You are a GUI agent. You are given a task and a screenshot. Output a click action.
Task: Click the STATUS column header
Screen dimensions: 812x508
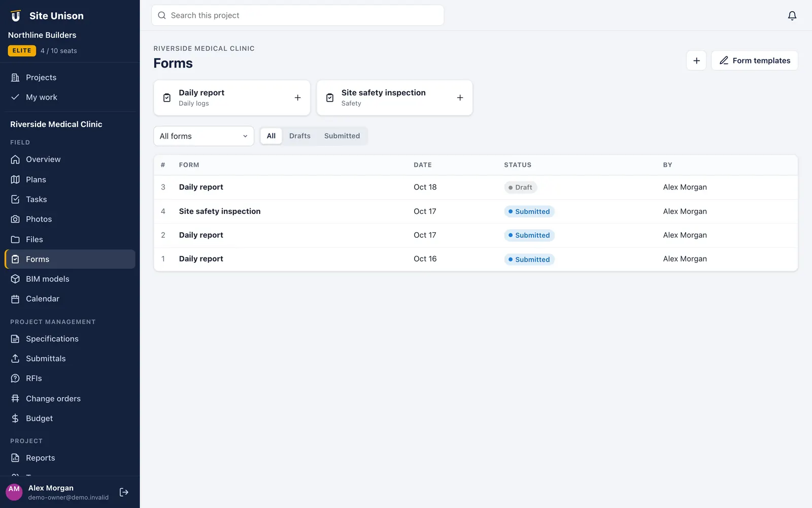[517, 165]
